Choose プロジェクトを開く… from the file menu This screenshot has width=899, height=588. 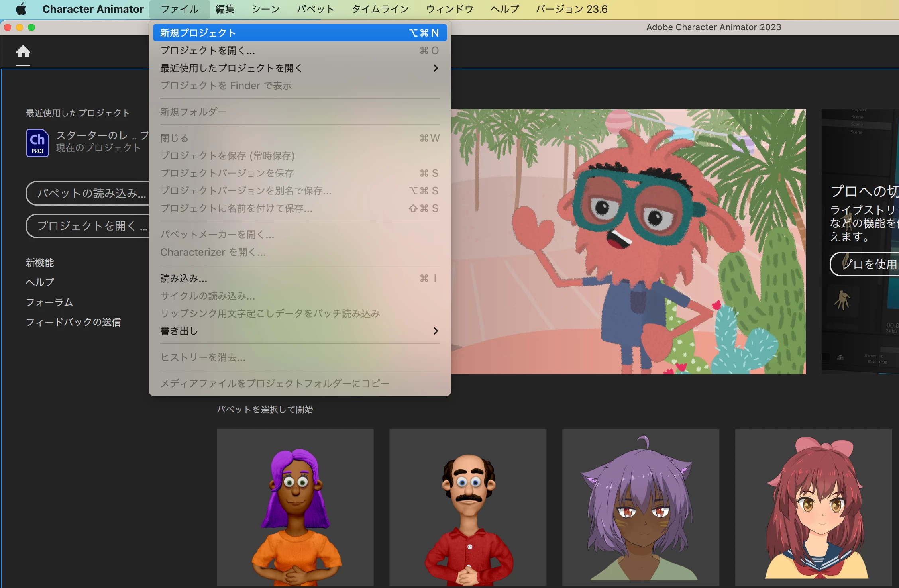click(x=207, y=51)
